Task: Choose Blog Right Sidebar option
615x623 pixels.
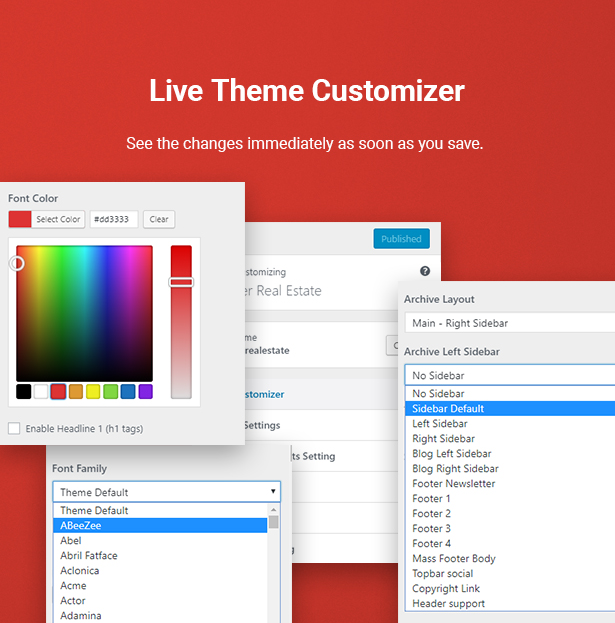Action: click(x=510, y=468)
